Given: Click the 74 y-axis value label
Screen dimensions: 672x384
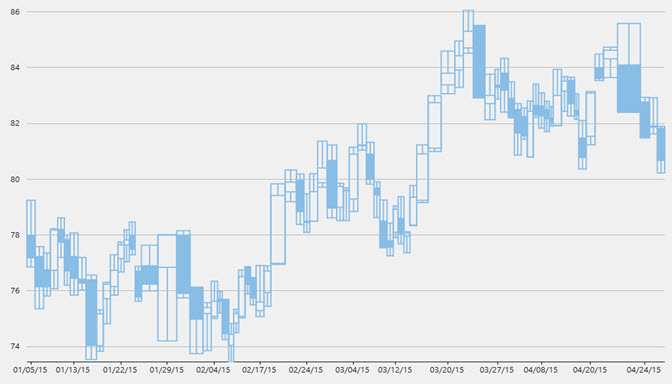Looking at the screenshot, I should point(15,347).
